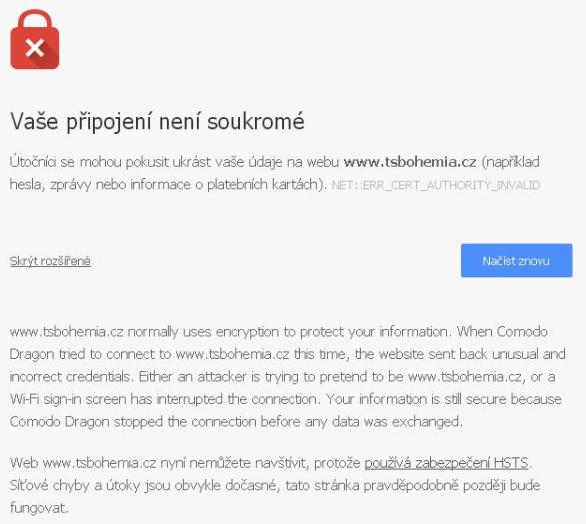
Task: Click the bold www.tsbohemia.cz domain name
Action: click(x=410, y=162)
